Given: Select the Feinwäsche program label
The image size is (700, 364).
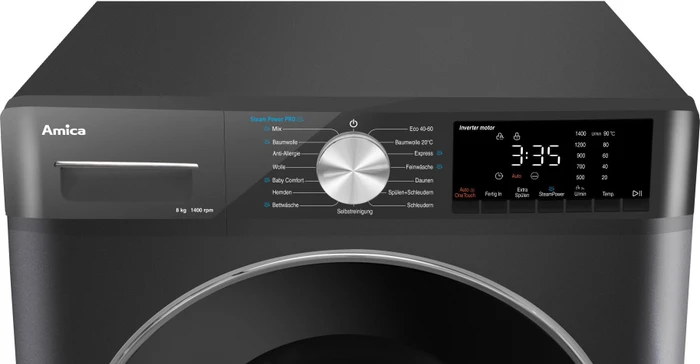Looking at the screenshot, I should coord(419,167).
